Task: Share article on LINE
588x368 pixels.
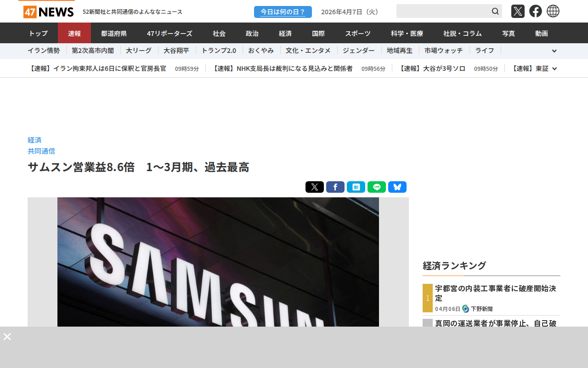Action: pyautogui.click(x=377, y=187)
